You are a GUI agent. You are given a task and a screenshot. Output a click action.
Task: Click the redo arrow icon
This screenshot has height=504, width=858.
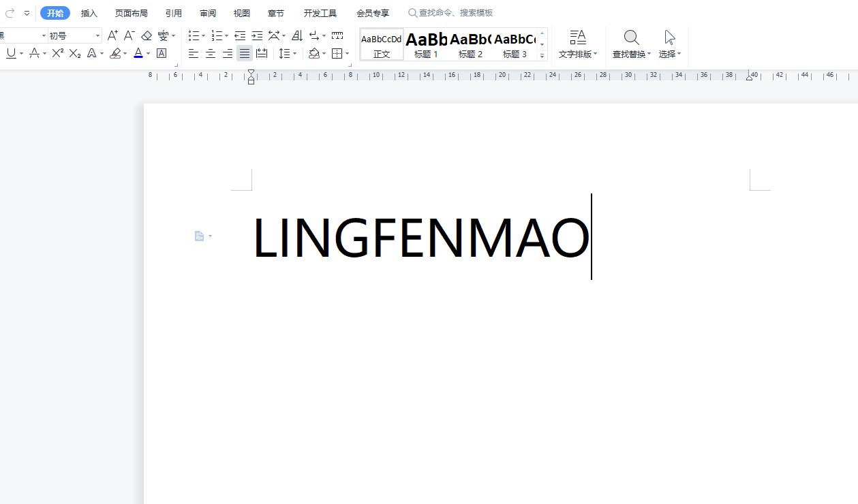(x=10, y=13)
